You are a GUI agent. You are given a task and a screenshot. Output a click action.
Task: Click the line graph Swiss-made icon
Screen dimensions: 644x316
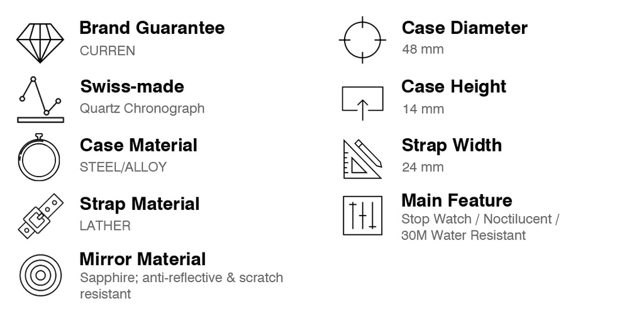[40, 99]
